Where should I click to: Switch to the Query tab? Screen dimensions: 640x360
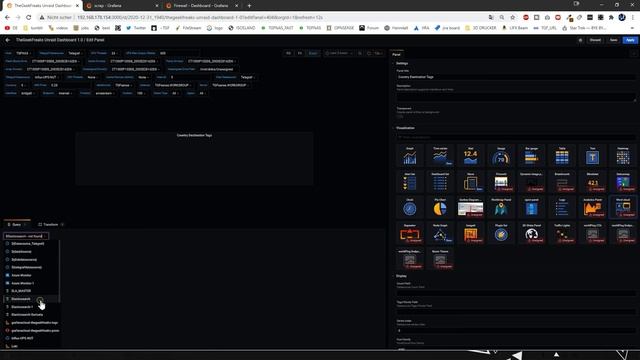click(x=17, y=224)
